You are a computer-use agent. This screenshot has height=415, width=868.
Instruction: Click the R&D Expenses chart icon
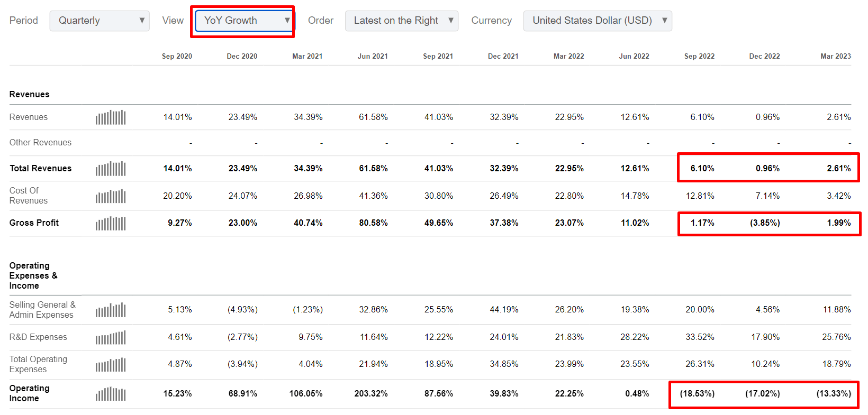point(111,337)
